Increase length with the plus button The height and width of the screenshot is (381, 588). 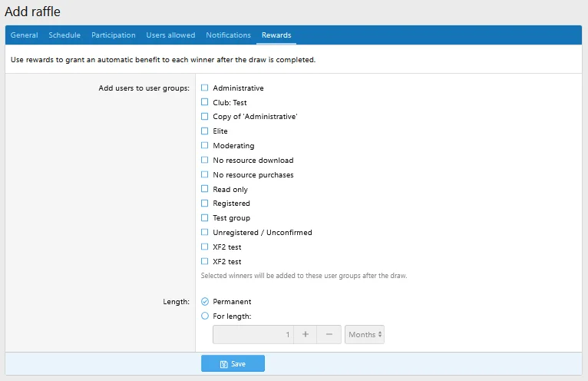pos(306,334)
